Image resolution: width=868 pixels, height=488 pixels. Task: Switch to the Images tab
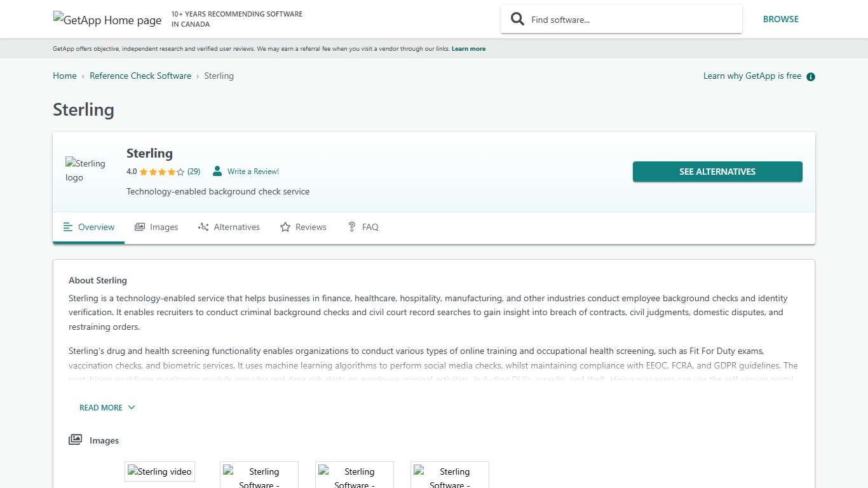156,227
